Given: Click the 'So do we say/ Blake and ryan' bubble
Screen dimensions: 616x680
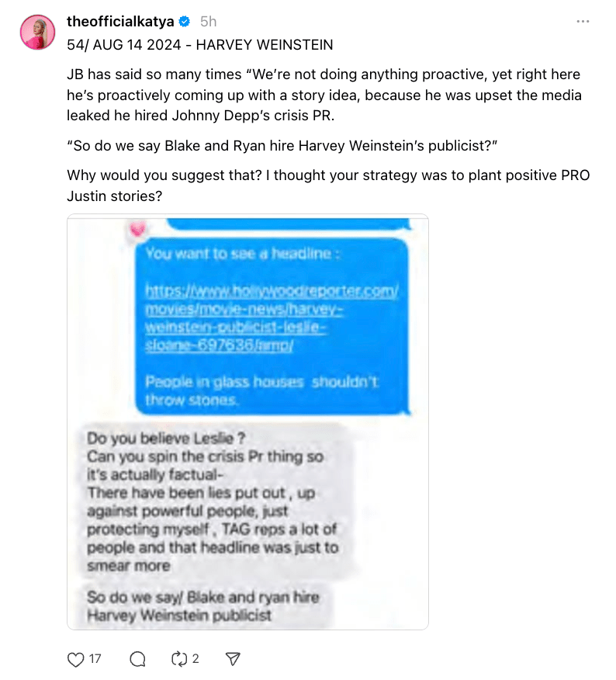Looking at the screenshot, I should coord(206,606).
